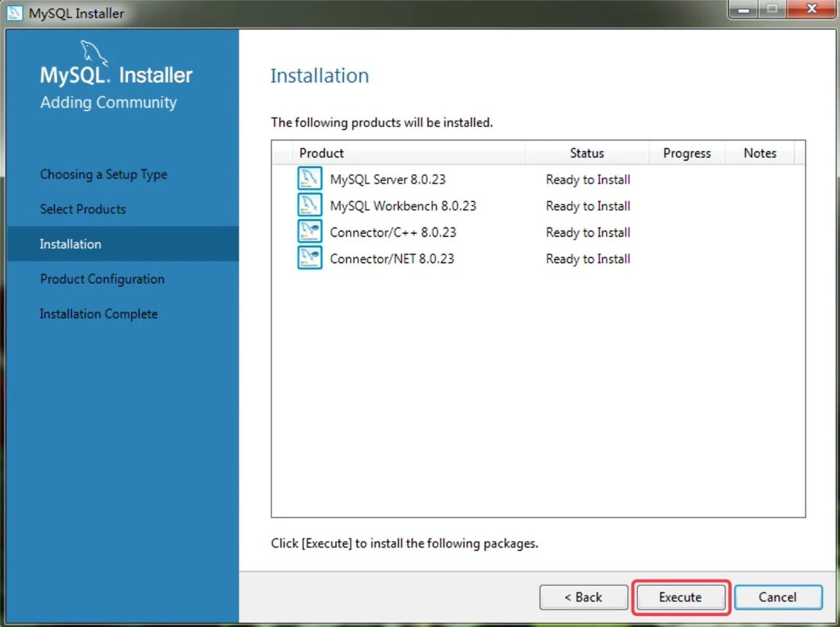Click the MySQL Installer title bar icon
840x627 pixels.
coord(14,12)
